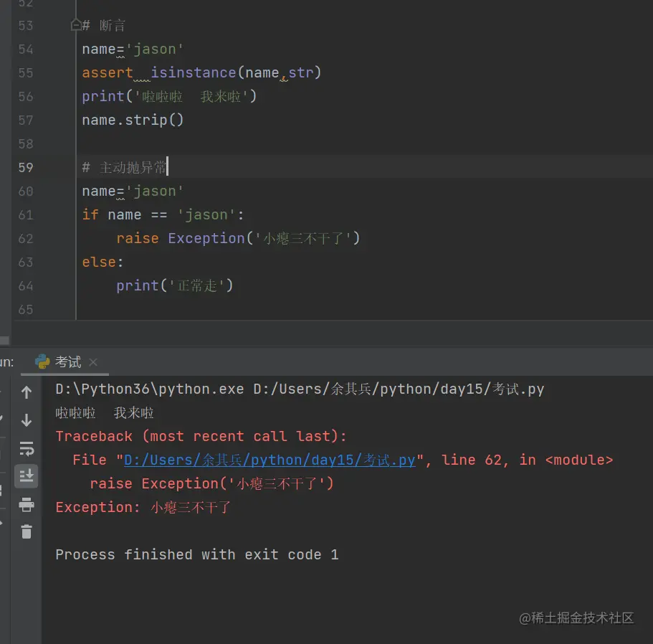Click line number 65 in the gutter

(25, 310)
